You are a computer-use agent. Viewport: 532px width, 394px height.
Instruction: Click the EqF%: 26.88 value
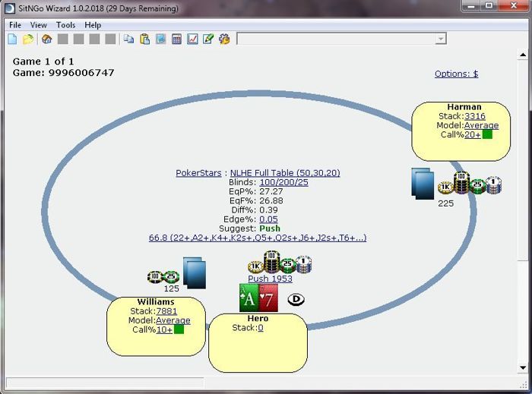pyautogui.click(x=271, y=200)
